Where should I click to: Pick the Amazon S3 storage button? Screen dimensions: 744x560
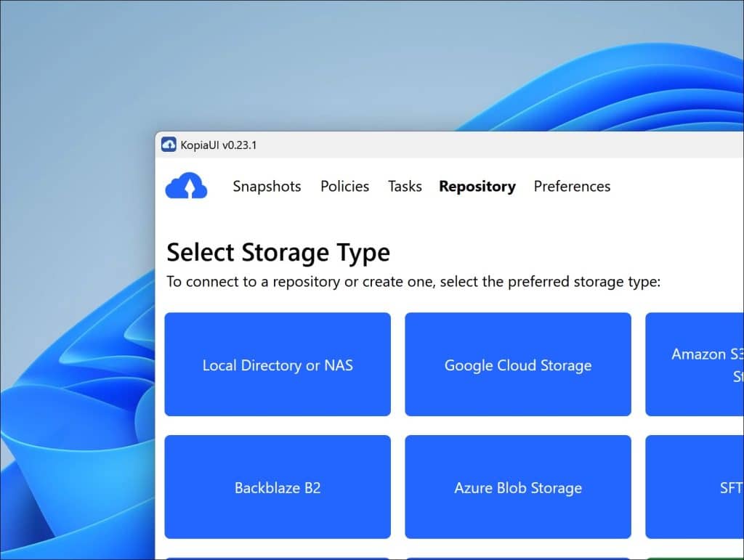[x=695, y=364]
